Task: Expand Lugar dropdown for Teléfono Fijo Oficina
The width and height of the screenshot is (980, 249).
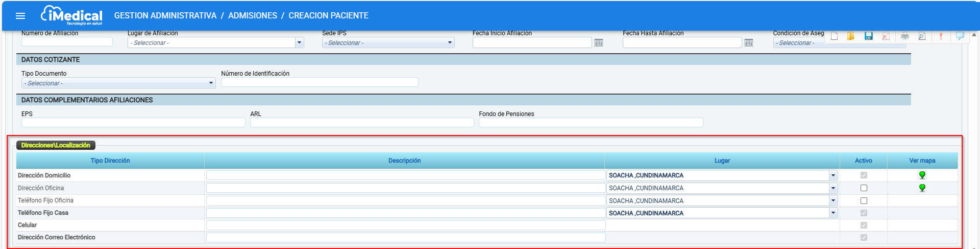Action: coord(833,201)
